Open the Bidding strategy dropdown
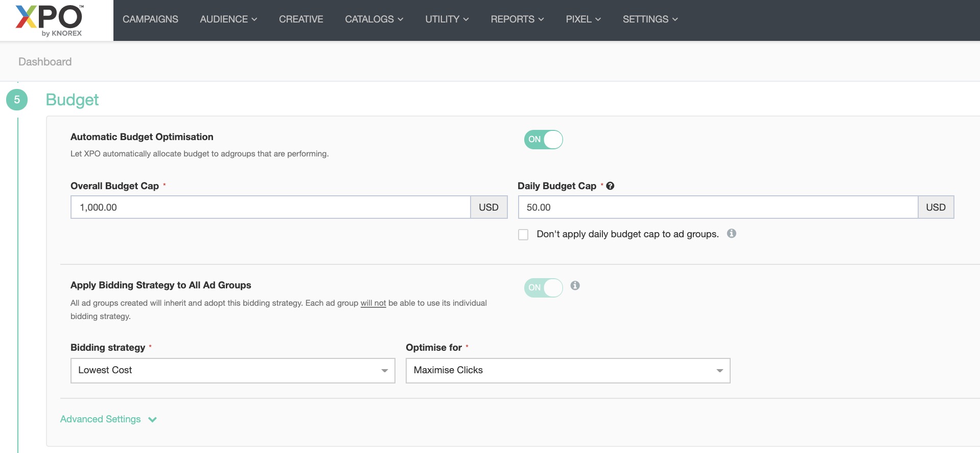 (x=232, y=371)
